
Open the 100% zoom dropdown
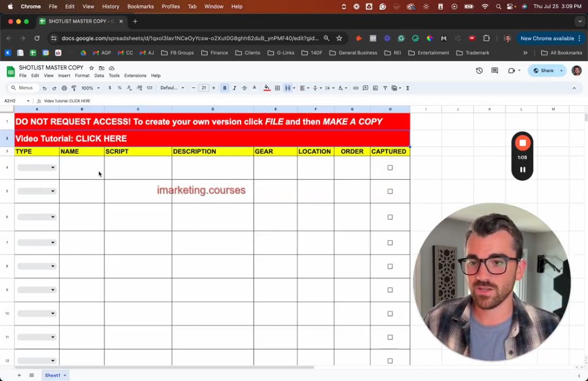click(91, 88)
